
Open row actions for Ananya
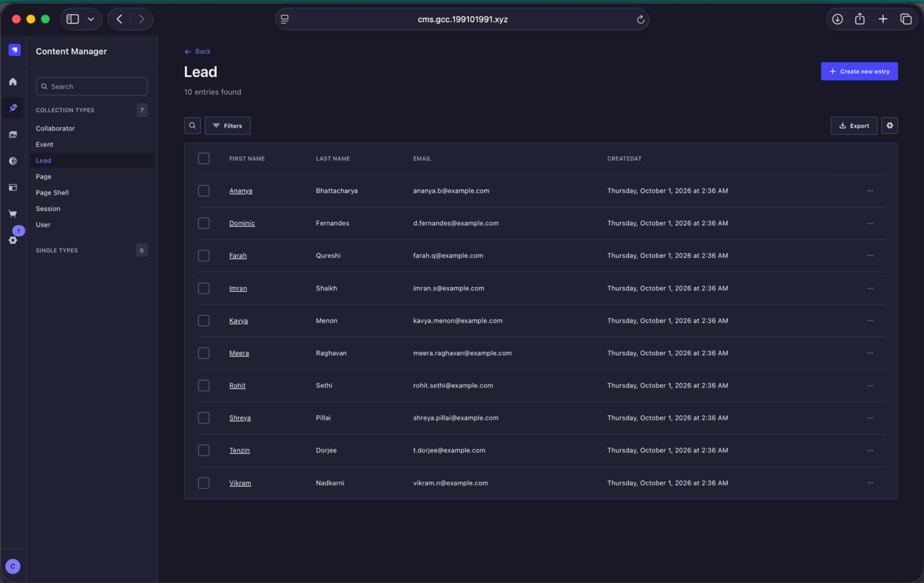coord(870,191)
